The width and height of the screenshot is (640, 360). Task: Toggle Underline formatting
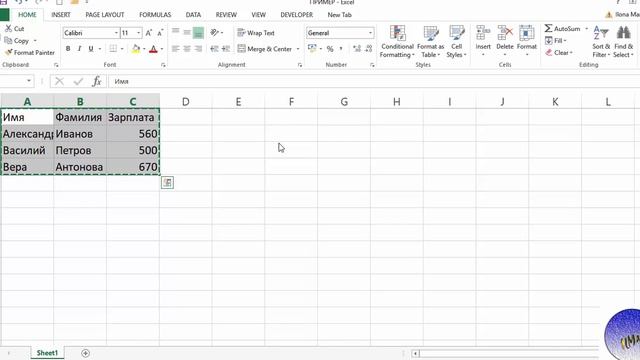pyautogui.click(x=91, y=49)
